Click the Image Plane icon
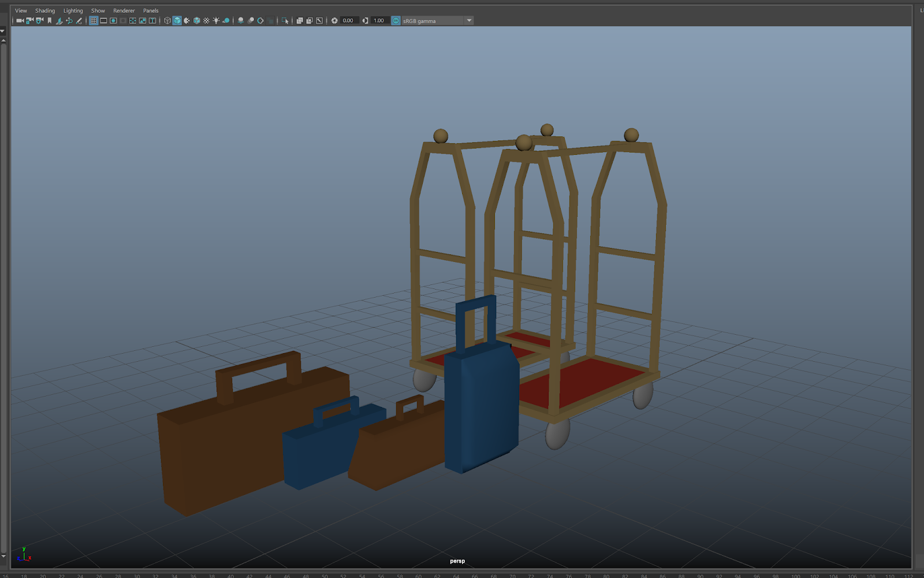Screen dimensions: 924x578 click(59, 21)
